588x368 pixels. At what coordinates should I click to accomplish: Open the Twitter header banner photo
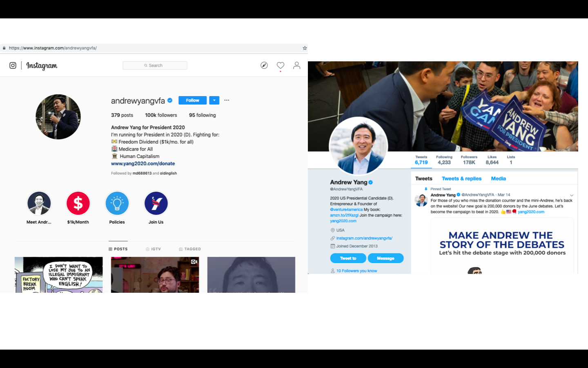(443, 106)
